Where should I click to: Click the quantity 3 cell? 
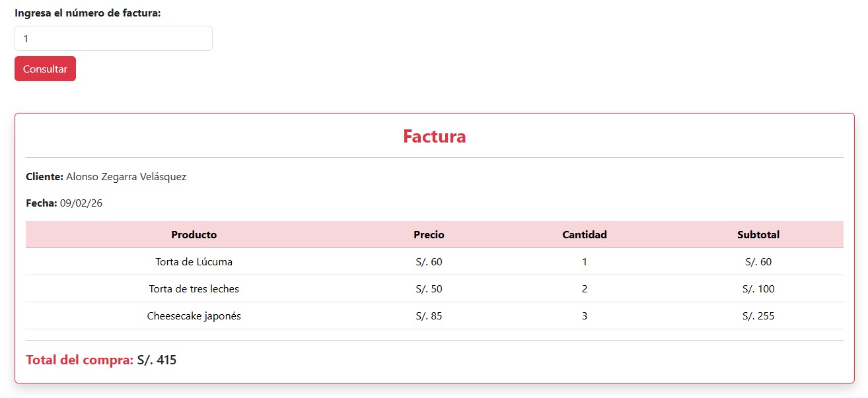[584, 316]
